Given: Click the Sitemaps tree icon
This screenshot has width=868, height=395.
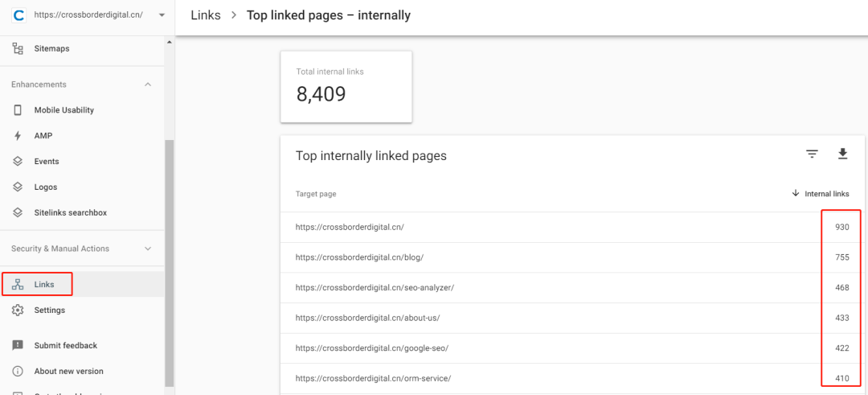Looking at the screenshot, I should [x=18, y=49].
